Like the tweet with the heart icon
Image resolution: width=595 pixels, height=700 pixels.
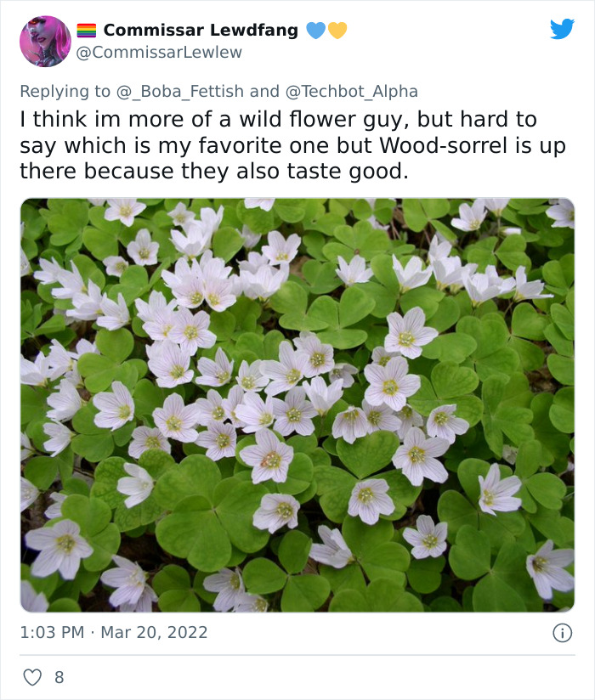click(x=31, y=677)
